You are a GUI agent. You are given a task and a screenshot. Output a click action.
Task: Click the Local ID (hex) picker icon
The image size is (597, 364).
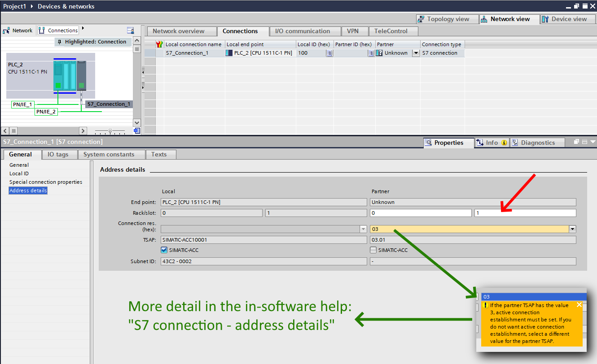(x=329, y=53)
